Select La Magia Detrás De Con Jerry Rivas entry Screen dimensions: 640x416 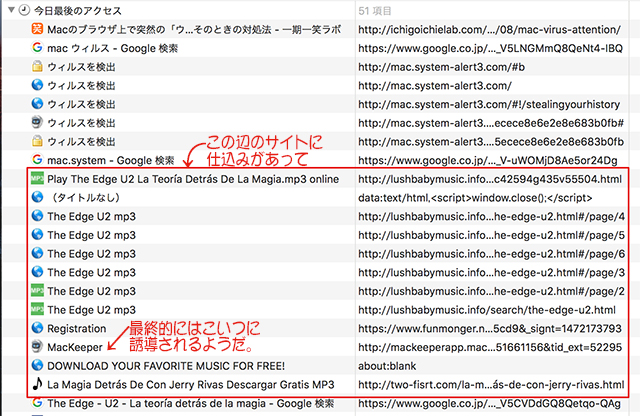pos(191,385)
